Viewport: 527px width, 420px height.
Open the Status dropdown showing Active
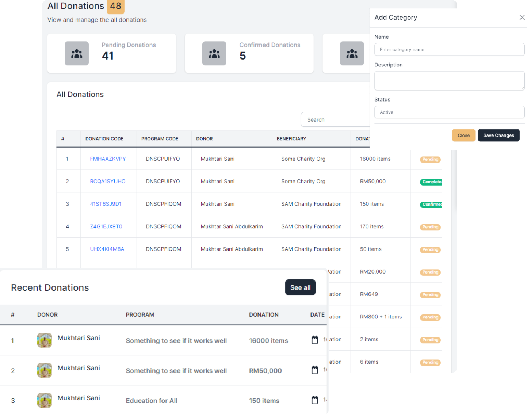coord(449,112)
